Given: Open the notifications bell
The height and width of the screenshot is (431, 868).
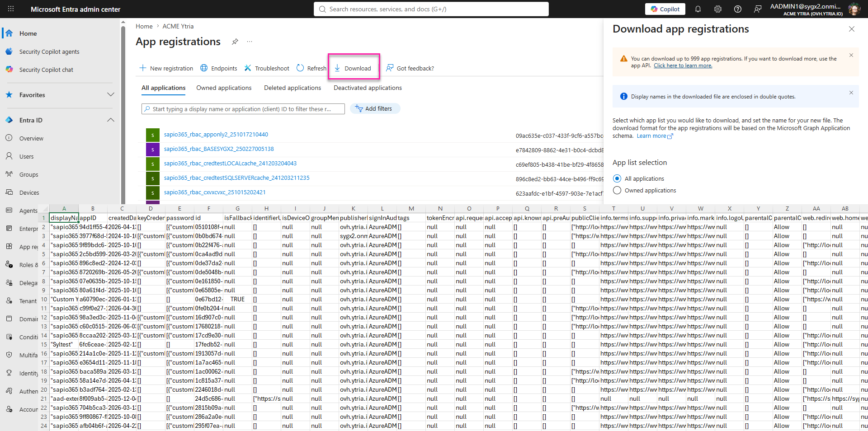Looking at the screenshot, I should 698,9.
